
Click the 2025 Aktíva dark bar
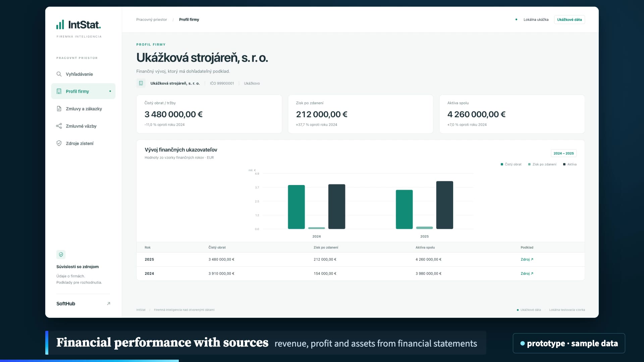coord(445,205)
